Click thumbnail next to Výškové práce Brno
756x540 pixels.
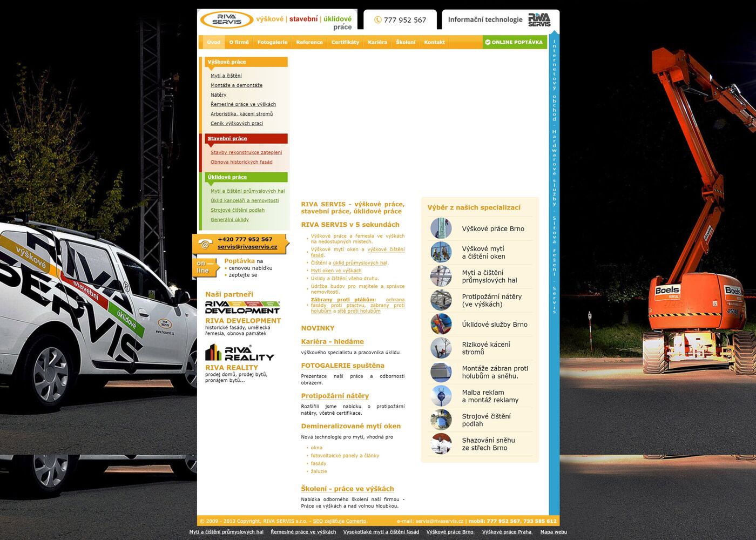(441, 228)
